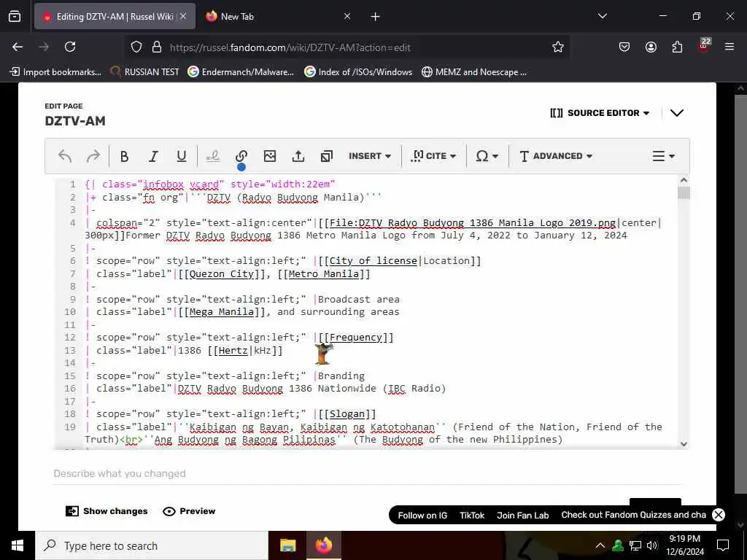Viewport: 747px width, 560px height.
Task: Close the Fandom promo banner
Action: 719,515
